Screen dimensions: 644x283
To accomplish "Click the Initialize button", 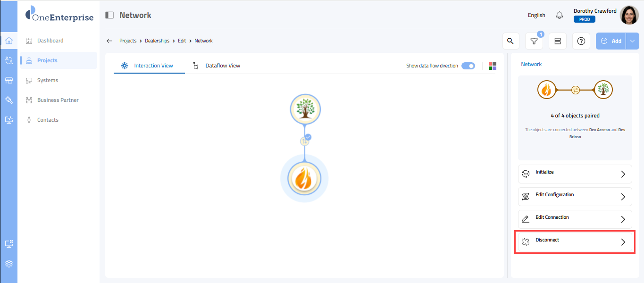I will point(575,174).
